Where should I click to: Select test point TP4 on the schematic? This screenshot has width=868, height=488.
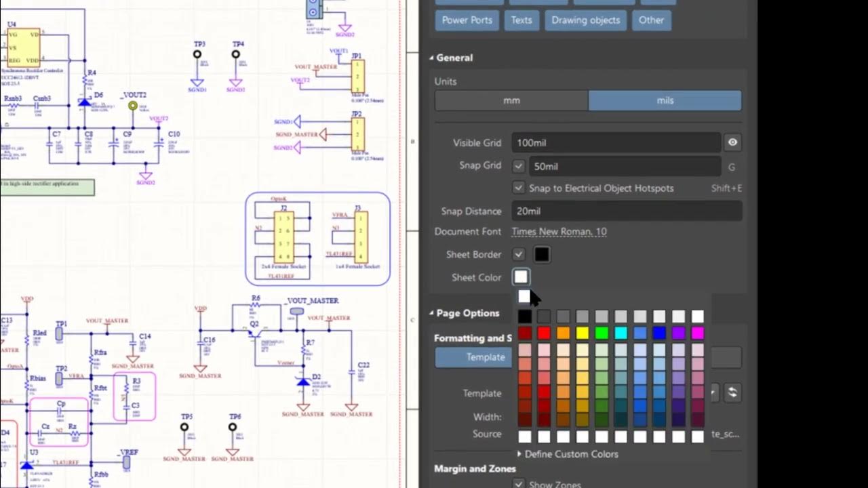[236, 54]
